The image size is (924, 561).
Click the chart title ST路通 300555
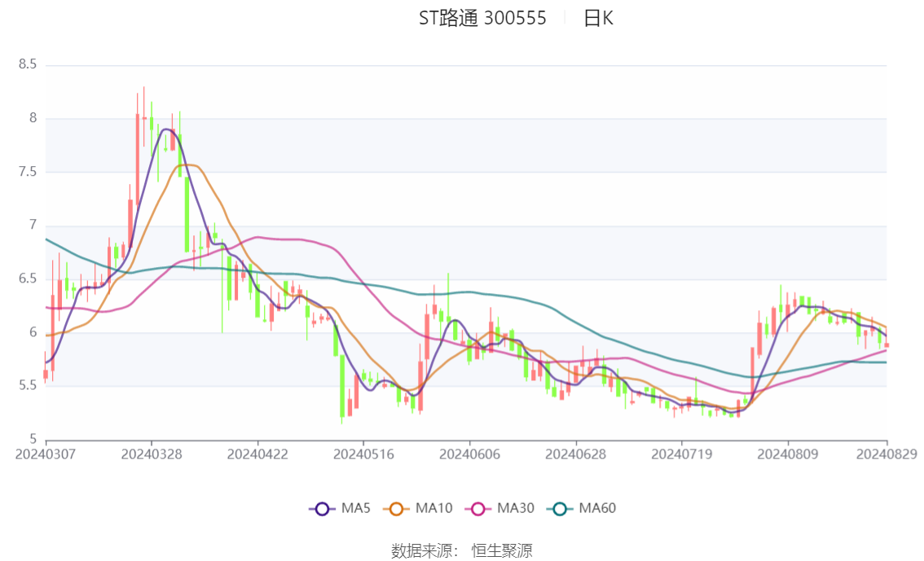pyautogui.click(x=482, y=18)
